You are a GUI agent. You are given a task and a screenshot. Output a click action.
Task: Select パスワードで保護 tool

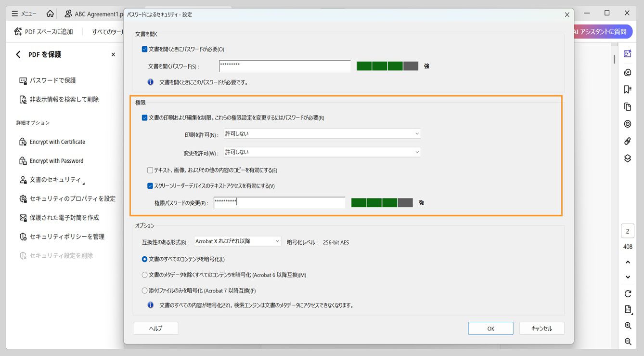(x=48, y=80)
